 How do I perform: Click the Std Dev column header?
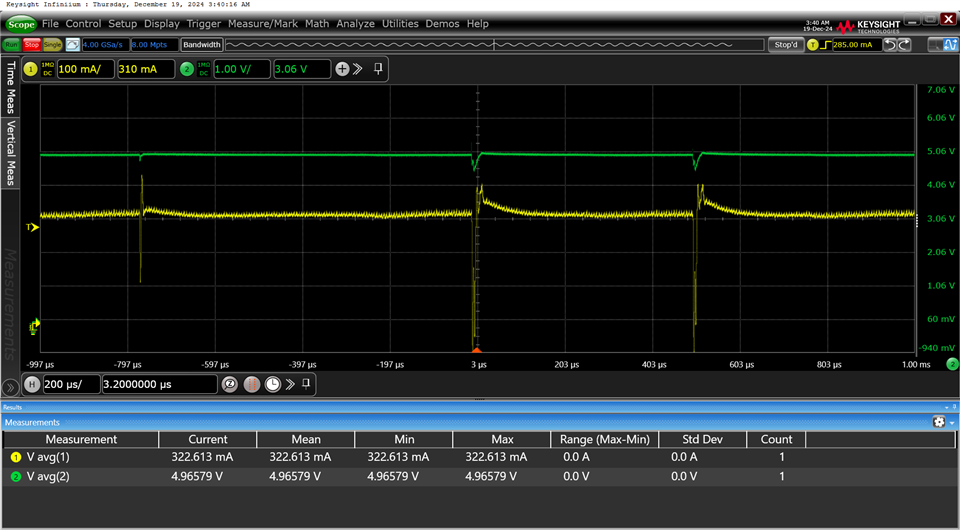(x=702, y=439)
